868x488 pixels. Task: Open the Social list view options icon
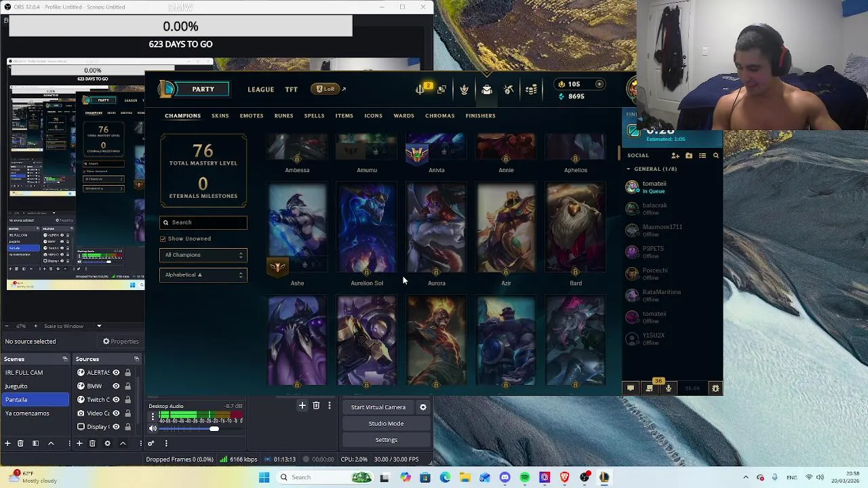coord(703,155)
